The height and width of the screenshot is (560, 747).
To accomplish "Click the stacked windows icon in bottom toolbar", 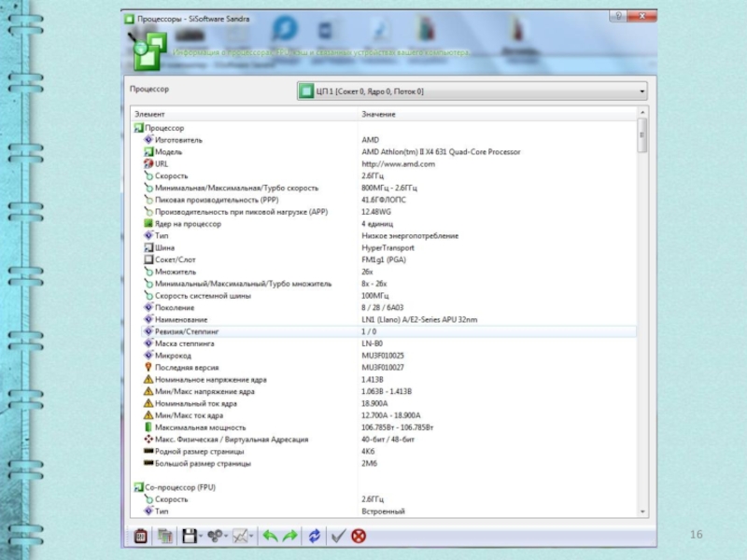I will 165,536.
